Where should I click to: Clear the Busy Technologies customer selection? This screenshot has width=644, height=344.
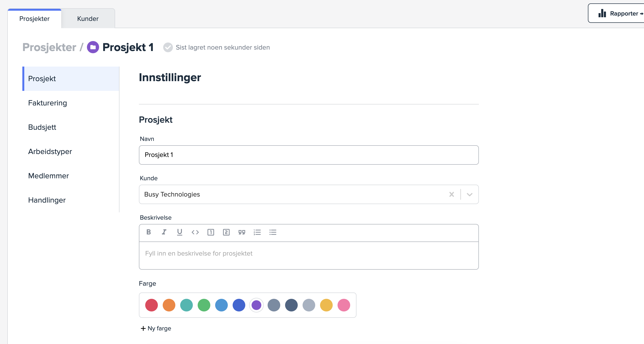coord(451,194)
